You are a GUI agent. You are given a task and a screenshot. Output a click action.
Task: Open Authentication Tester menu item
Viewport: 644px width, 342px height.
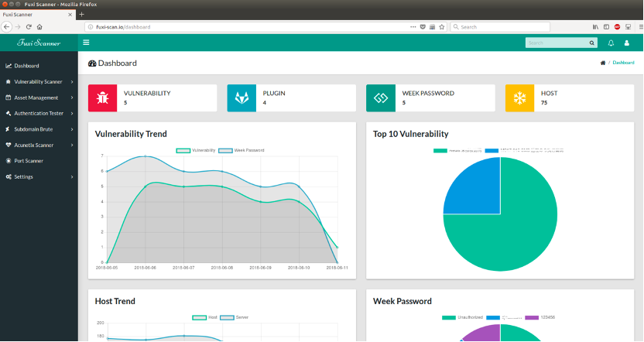(x=39, y=113)
